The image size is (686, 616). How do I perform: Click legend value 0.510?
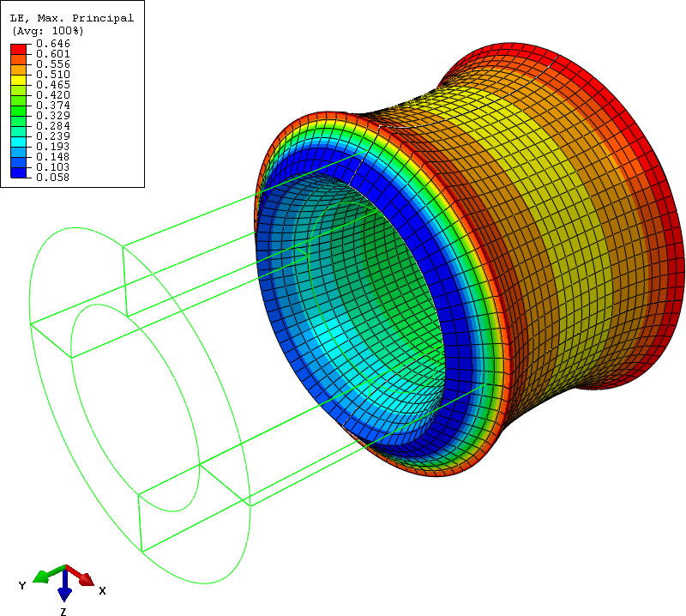coord(53,75)
